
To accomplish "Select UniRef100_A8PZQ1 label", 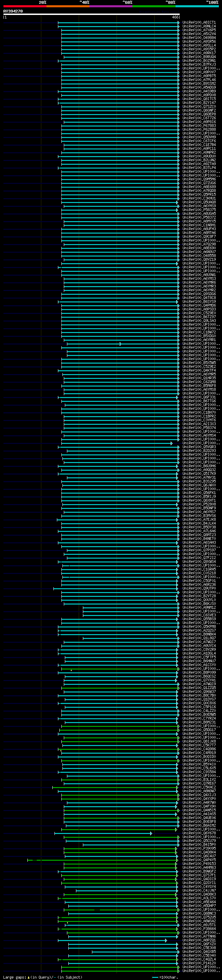I will point(199,940).
